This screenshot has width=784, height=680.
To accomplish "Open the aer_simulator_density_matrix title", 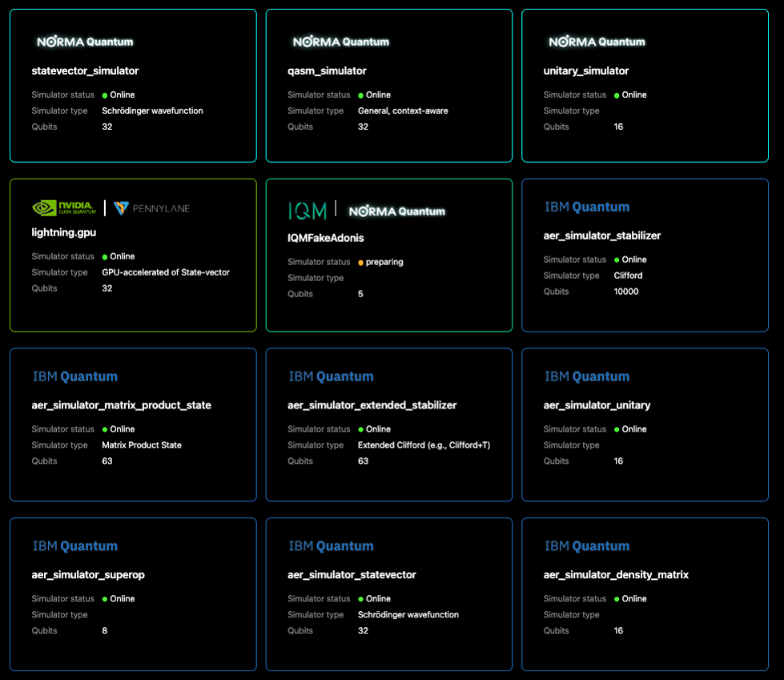I will 616,575.
